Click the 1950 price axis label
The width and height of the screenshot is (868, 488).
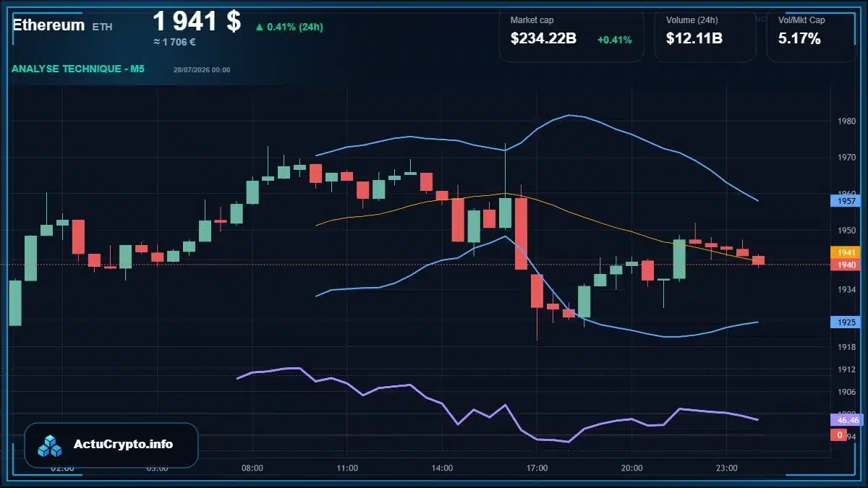[x=847, y=231]
